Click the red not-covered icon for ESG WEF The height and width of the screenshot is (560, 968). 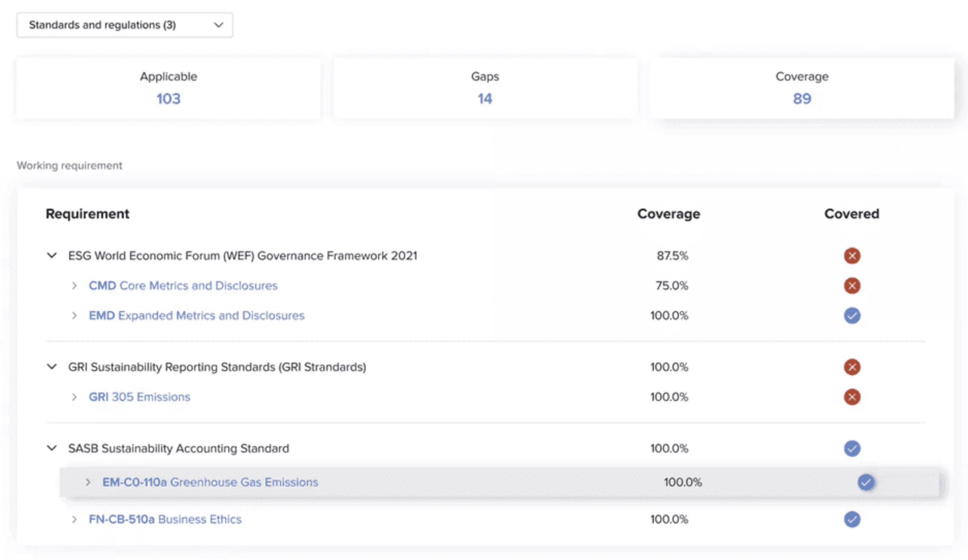coord(852,256)
